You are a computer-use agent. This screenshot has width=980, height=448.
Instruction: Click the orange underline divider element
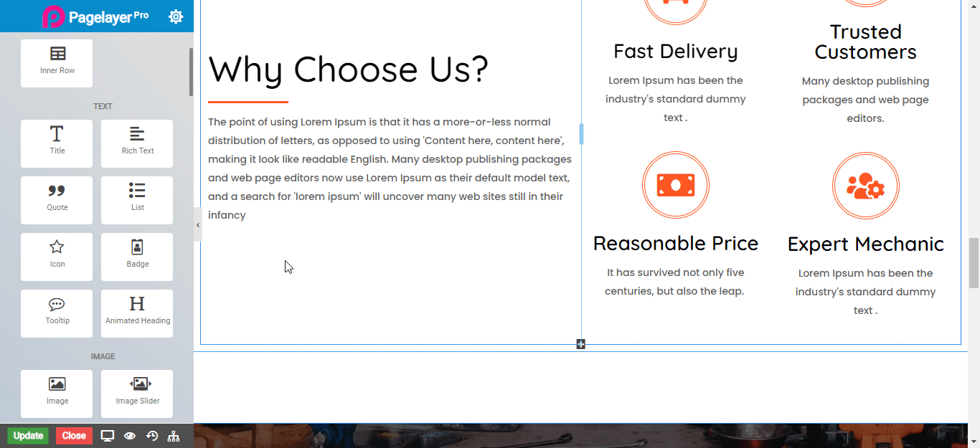248,102
